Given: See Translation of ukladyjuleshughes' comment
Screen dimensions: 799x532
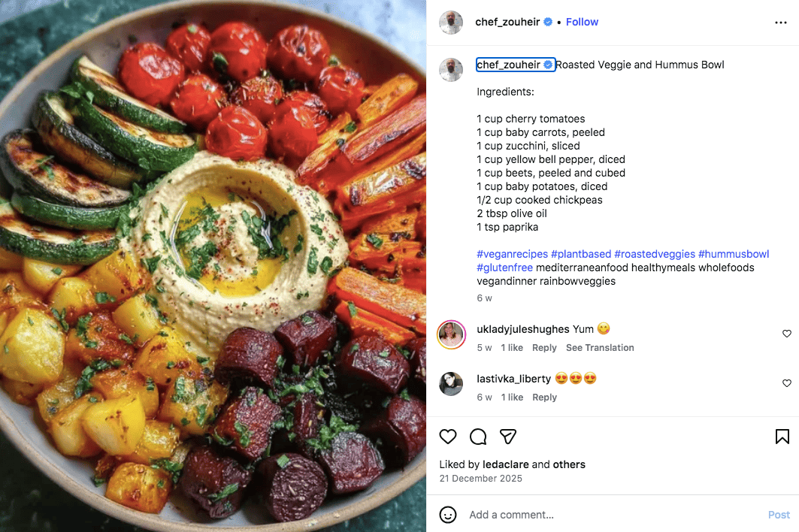Looking at the screenshot, I should 600,347.
